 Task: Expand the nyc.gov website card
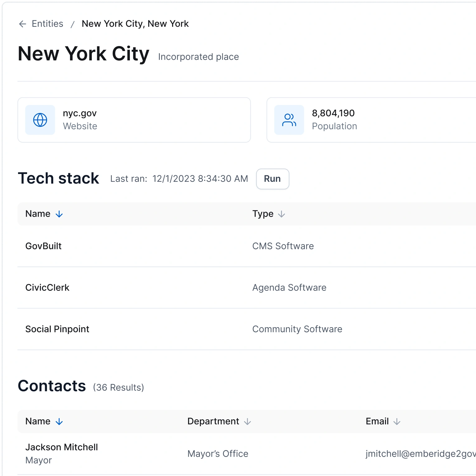tap(134, 120)
